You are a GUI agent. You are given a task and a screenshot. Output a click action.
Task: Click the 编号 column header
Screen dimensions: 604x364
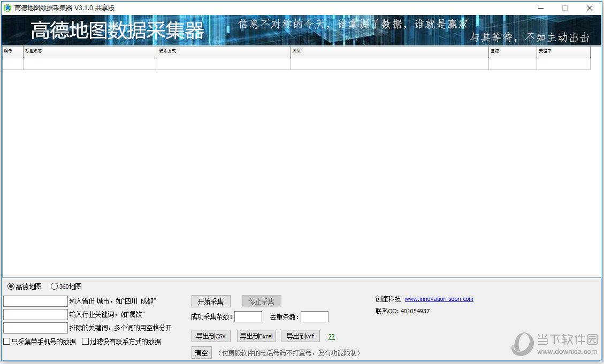click(x=13, y=52)
